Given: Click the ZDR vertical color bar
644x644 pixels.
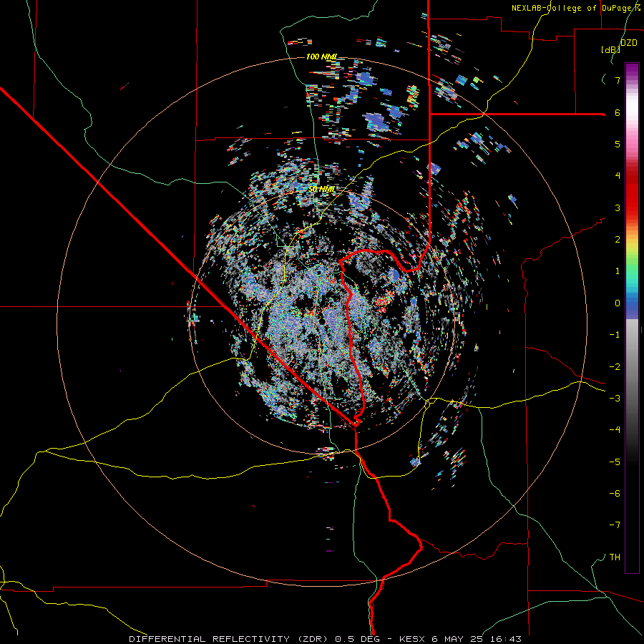Looking at the screenshot, I should pyautogui.click(x=632, y=318).
